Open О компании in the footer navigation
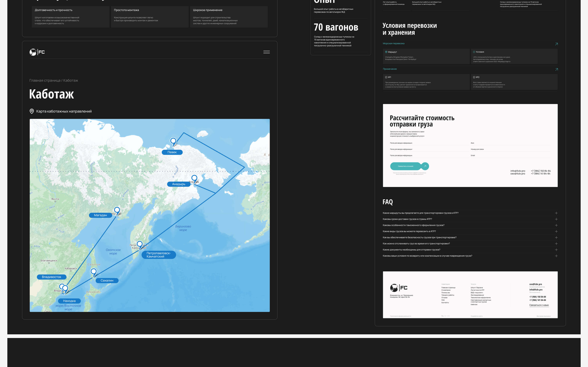 pos(446,290)
